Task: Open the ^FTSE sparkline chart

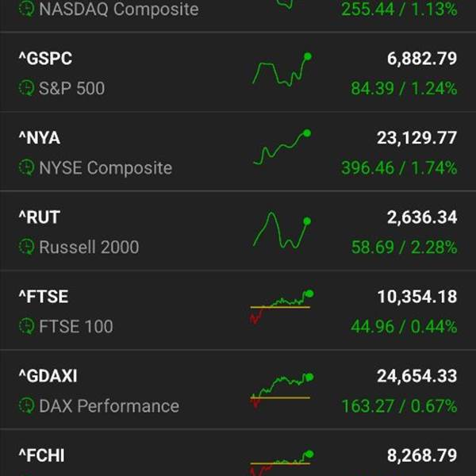Action: [280, 307]
